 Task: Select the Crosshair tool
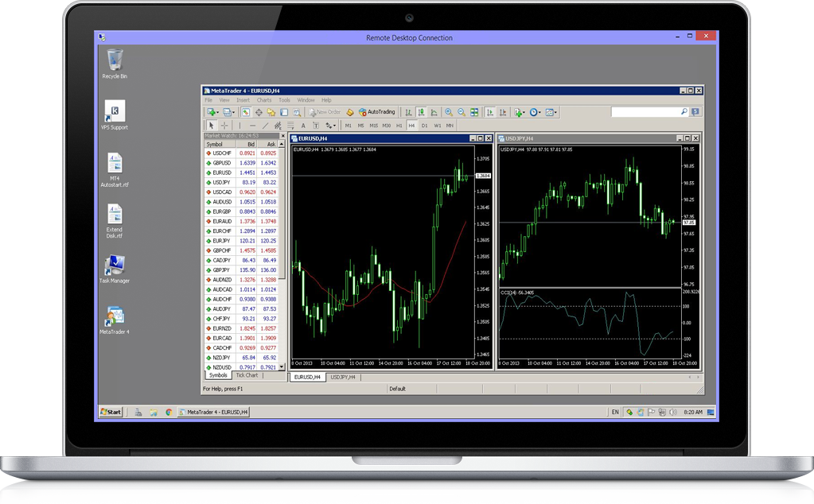click(x=224, y=126)
